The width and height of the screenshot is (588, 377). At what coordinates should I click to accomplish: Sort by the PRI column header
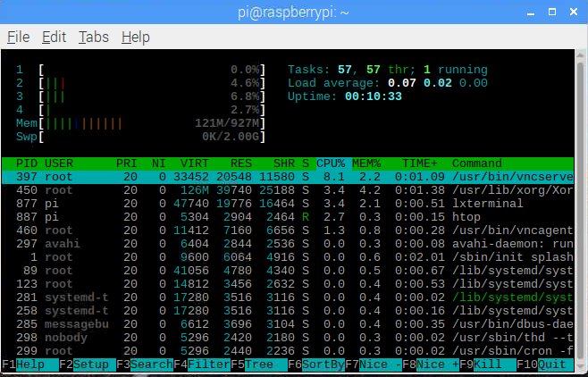pos(126,163)
